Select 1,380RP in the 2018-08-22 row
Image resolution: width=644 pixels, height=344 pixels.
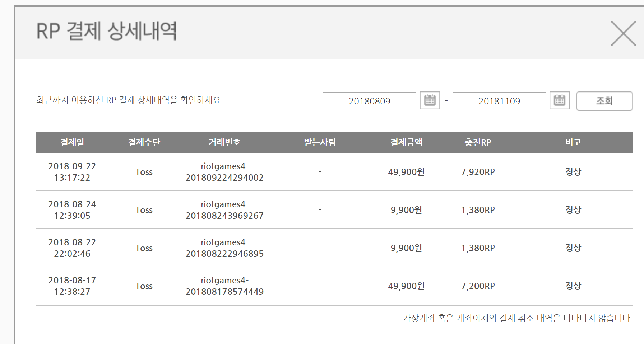(x=478, y=248)
